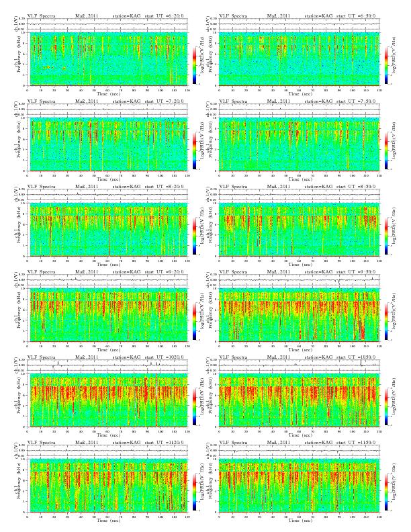This screenshot has height=532, width=411.
Task: Select the spectrogram starting UT 10:50:0
Action: pos(299,400)
